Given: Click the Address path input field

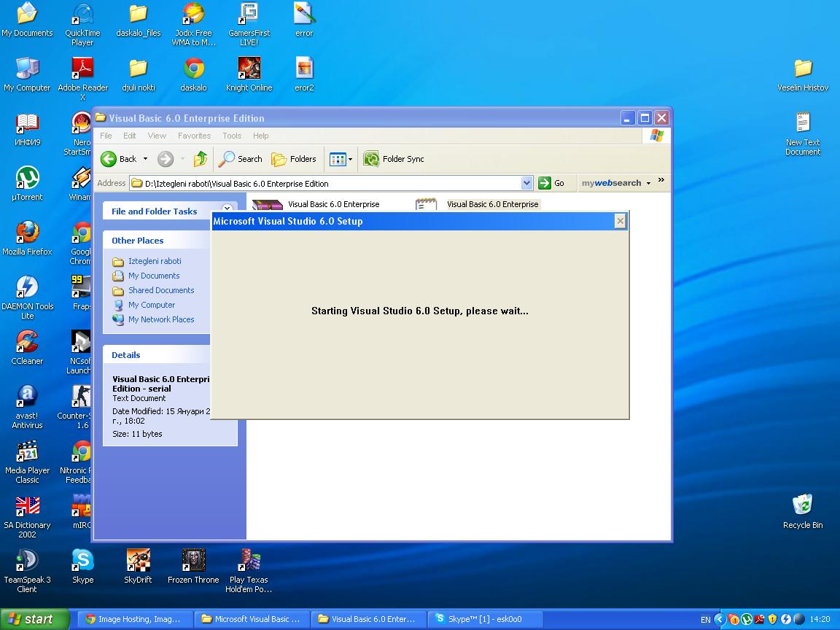Looking at the screenshot, I should (x=331, y=183).
